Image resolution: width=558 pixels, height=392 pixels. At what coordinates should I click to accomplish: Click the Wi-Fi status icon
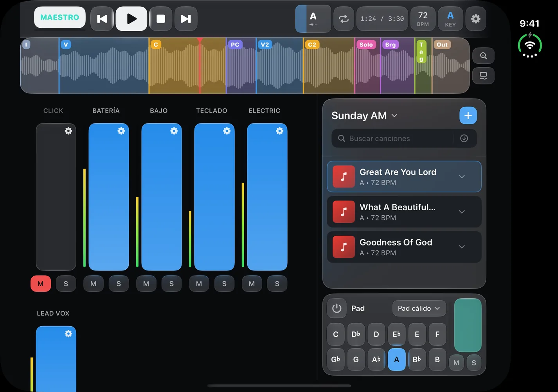click(x=530, y=45)
